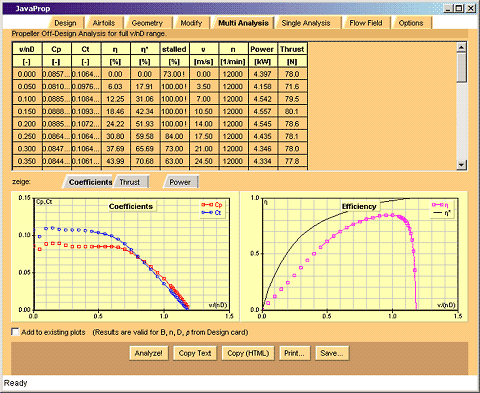Select the v/nD cell 0.300

click(27, 149)
